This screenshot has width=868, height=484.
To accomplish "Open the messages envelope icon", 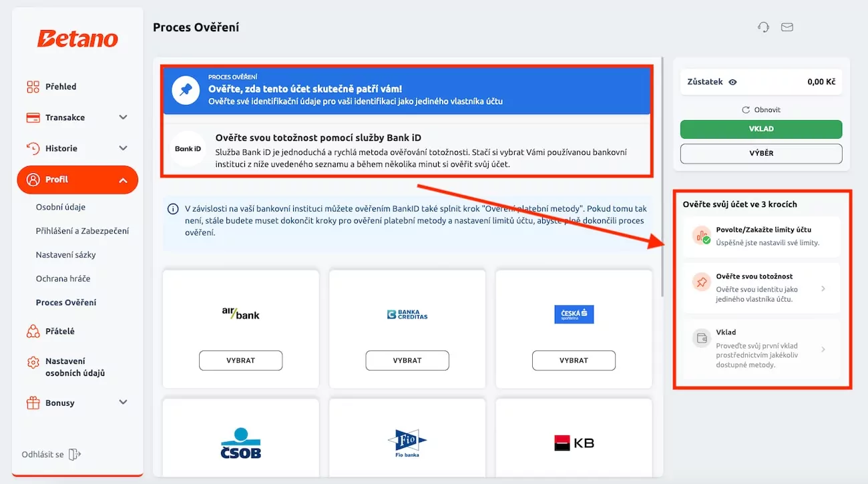I will point(787,27).
